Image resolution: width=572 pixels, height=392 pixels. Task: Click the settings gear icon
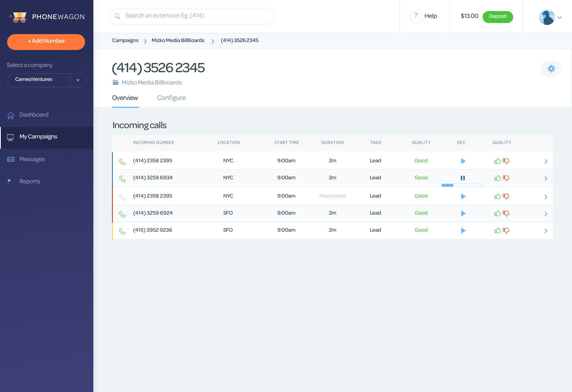[551, 69]
